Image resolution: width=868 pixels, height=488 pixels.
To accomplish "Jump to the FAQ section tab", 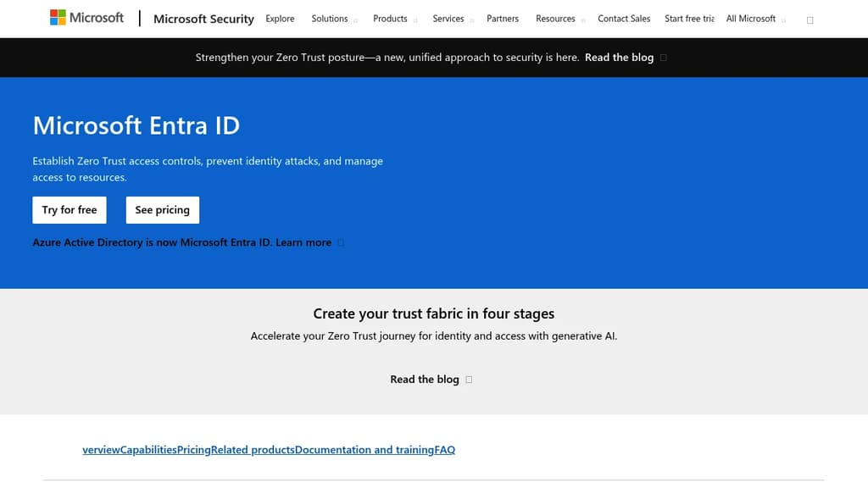I will click(x=444, y=450).
